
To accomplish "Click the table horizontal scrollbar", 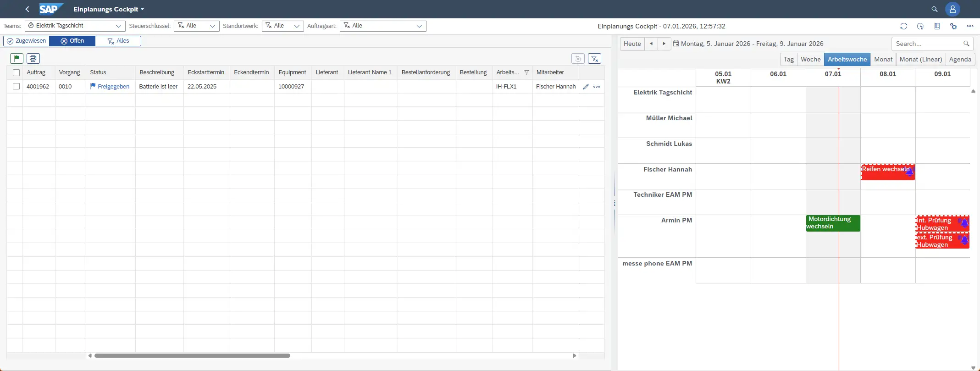I will [x=192, y=355].
